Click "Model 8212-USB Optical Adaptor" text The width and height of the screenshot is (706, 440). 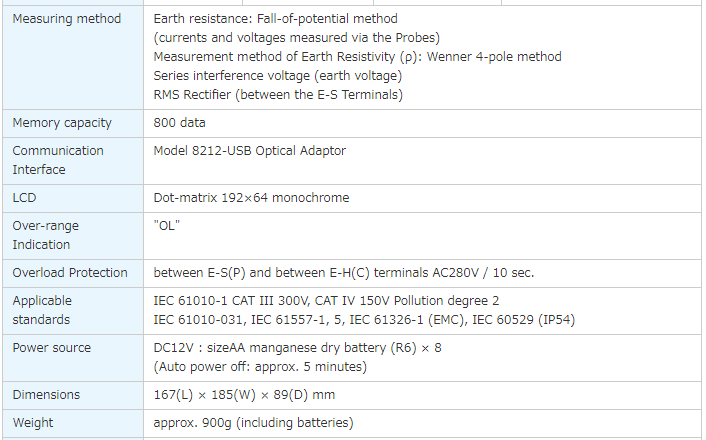(x=250, y=151)
